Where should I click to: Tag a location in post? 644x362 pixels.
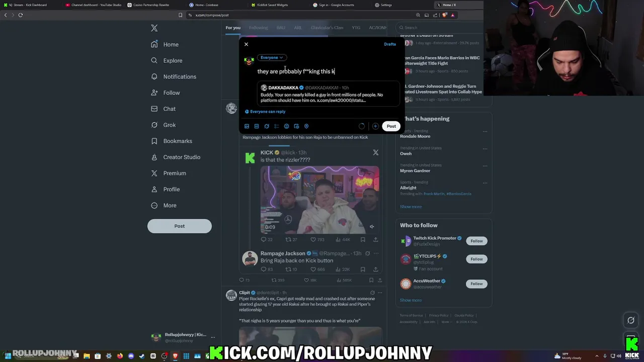[306, 126]
